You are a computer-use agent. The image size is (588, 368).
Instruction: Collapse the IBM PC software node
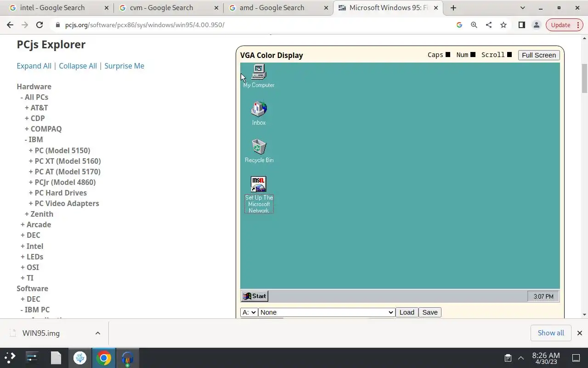pyautogui.click(x=35, y=310)
